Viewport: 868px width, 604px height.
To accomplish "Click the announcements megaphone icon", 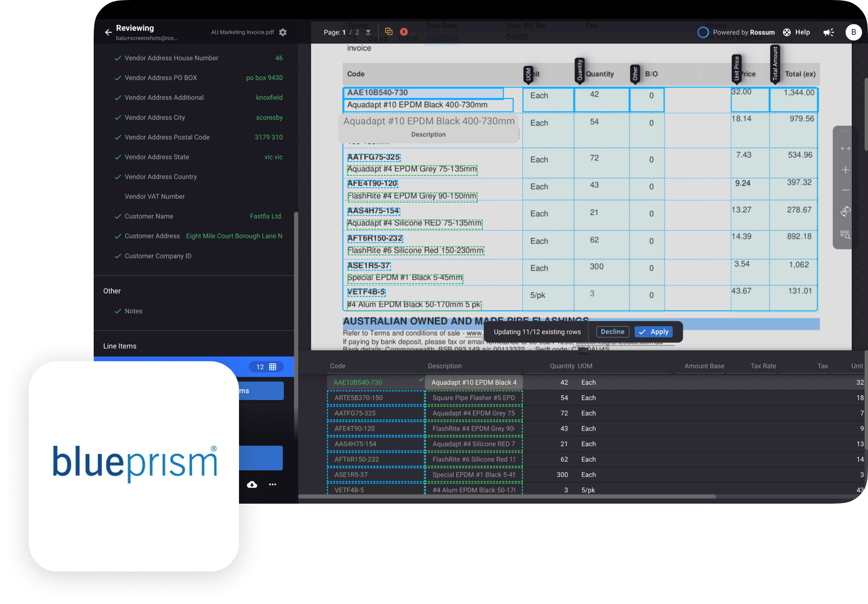I will 828,32.
